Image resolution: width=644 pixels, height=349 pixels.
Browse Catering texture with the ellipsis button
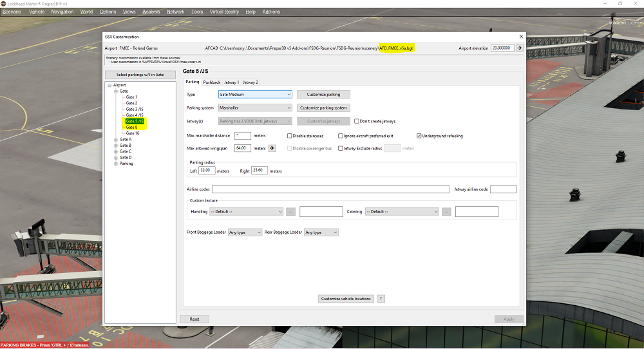446,212
